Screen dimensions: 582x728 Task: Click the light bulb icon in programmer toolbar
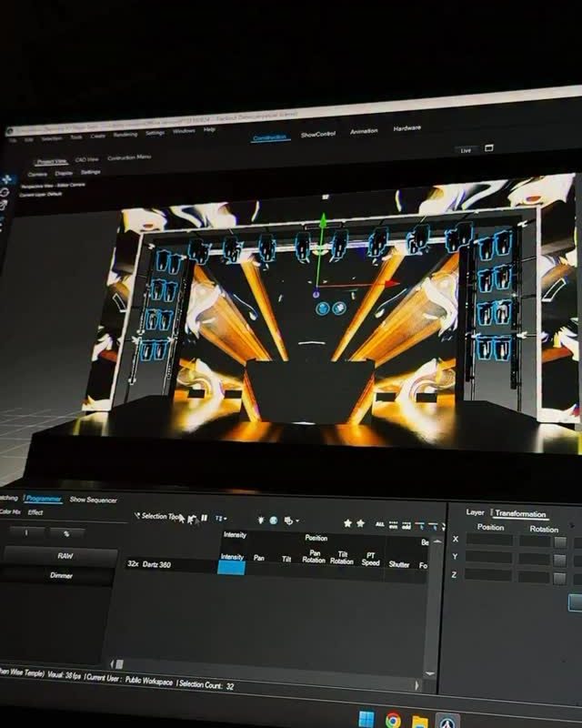(261, 520)
